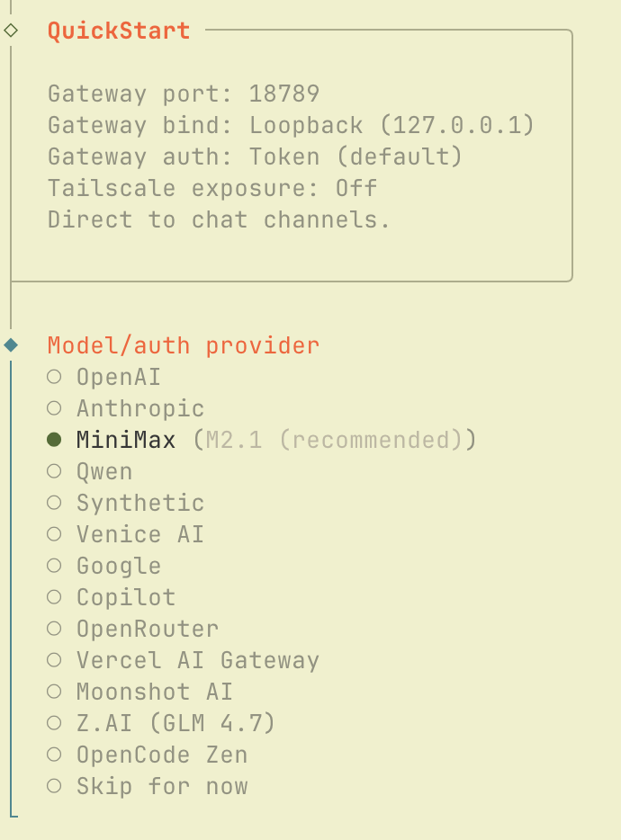Select the OpenAI radio button

[54, 377]
